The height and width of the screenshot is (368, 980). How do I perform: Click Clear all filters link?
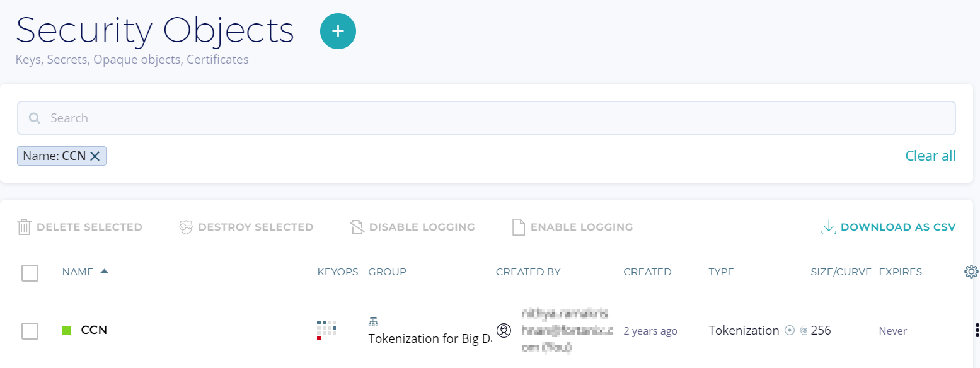[930, 156]
